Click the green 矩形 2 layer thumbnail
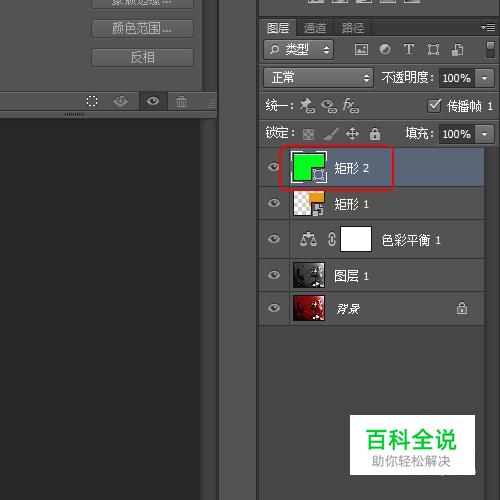 (x=309, y=167)
